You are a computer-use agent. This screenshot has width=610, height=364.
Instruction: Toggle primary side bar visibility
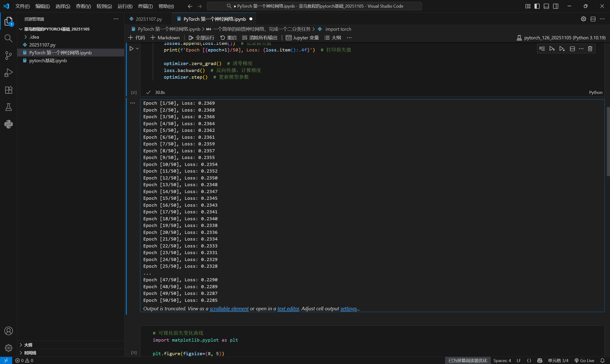point(537,6)
